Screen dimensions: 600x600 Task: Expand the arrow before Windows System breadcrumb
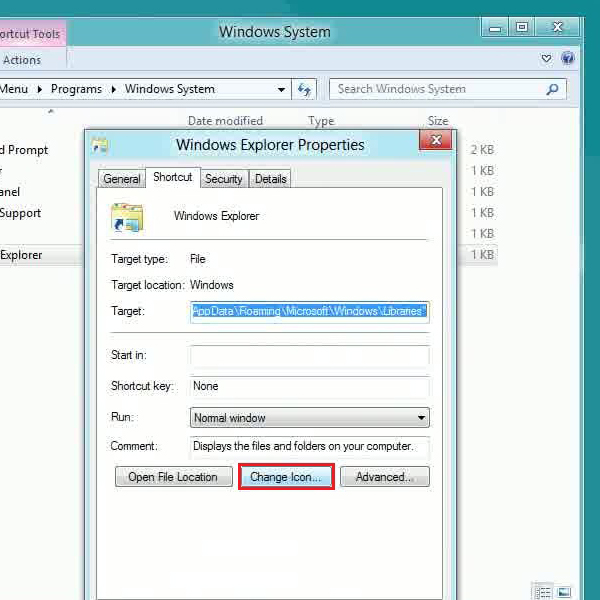114,89
